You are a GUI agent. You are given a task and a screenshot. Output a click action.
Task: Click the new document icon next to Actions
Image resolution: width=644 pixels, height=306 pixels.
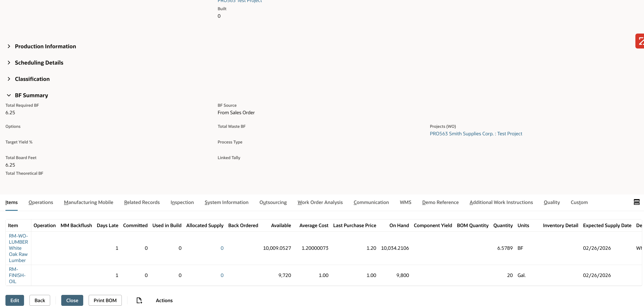point(139,300)
